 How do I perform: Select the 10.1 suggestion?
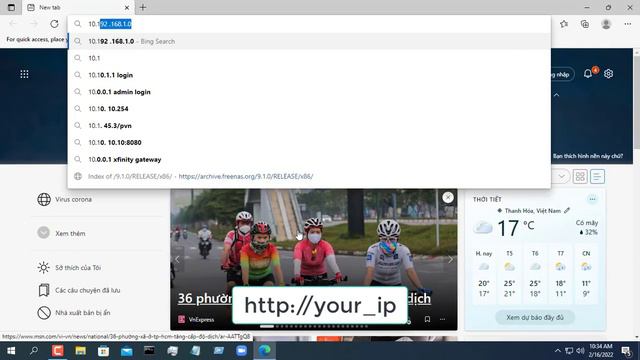click(x=309, y=58)
